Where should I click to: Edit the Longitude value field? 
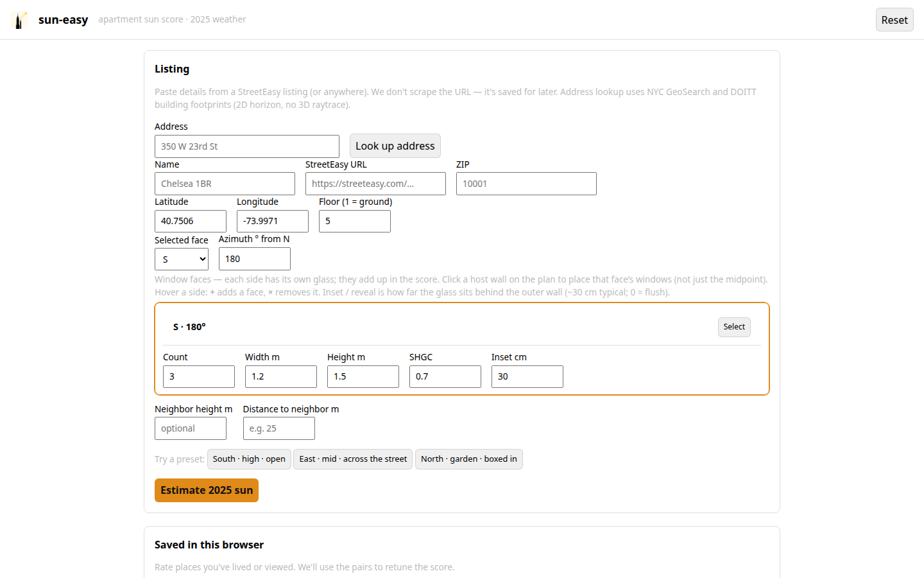click(x=273, y=221)
